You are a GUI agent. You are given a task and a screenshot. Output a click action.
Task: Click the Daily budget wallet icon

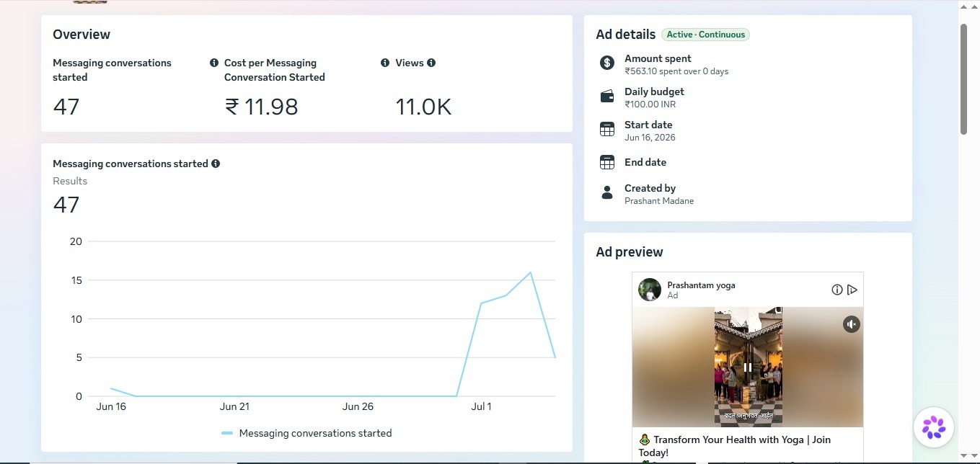pos(607,96)
